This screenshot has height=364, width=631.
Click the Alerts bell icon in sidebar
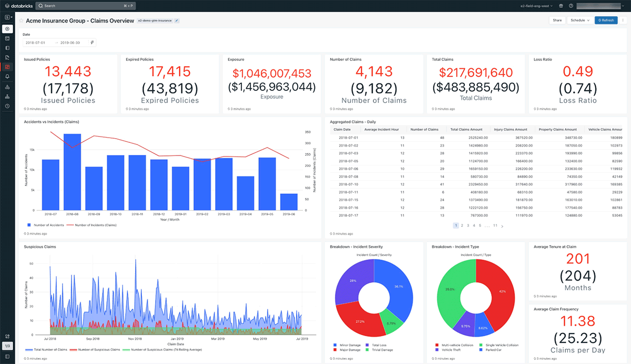click(x=7, y=76)
